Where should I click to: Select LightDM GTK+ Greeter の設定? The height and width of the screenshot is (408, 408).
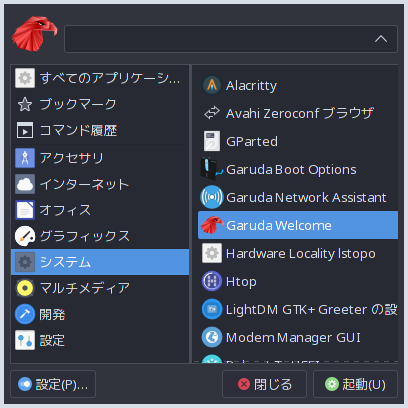click(x=298, y=309)
